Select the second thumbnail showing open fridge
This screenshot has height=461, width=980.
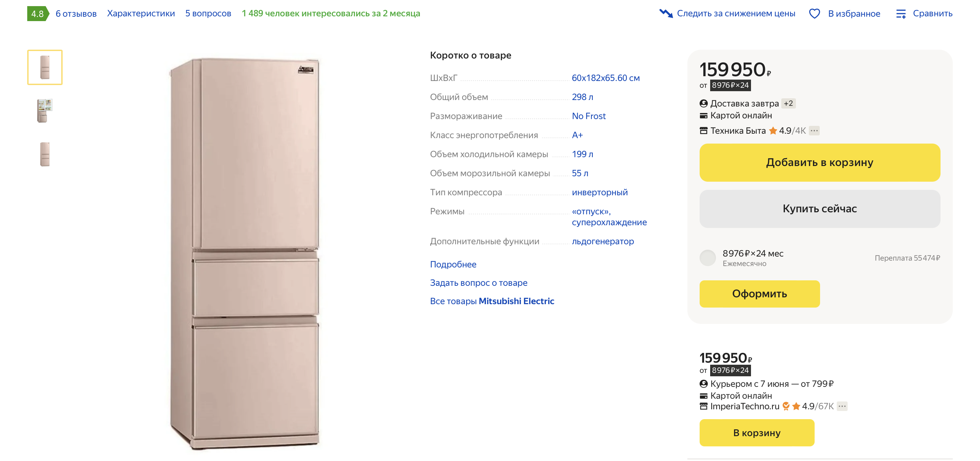(45, 111)
